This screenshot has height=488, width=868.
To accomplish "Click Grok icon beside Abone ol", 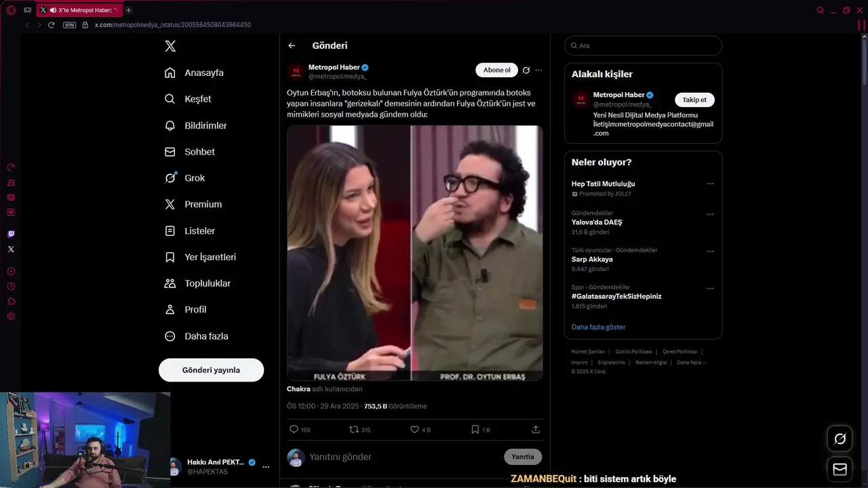I will click(526, 70).
